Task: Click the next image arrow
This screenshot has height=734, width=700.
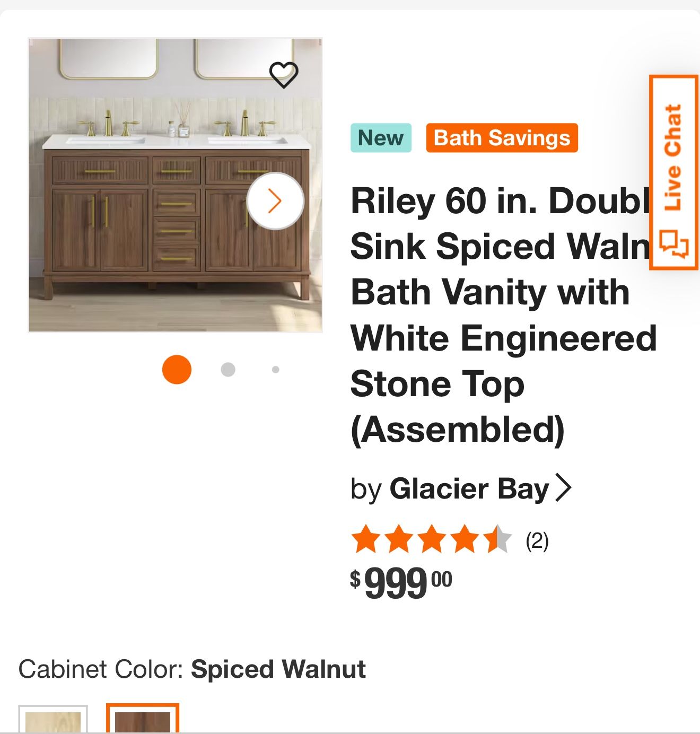Action: click(275, 201)
